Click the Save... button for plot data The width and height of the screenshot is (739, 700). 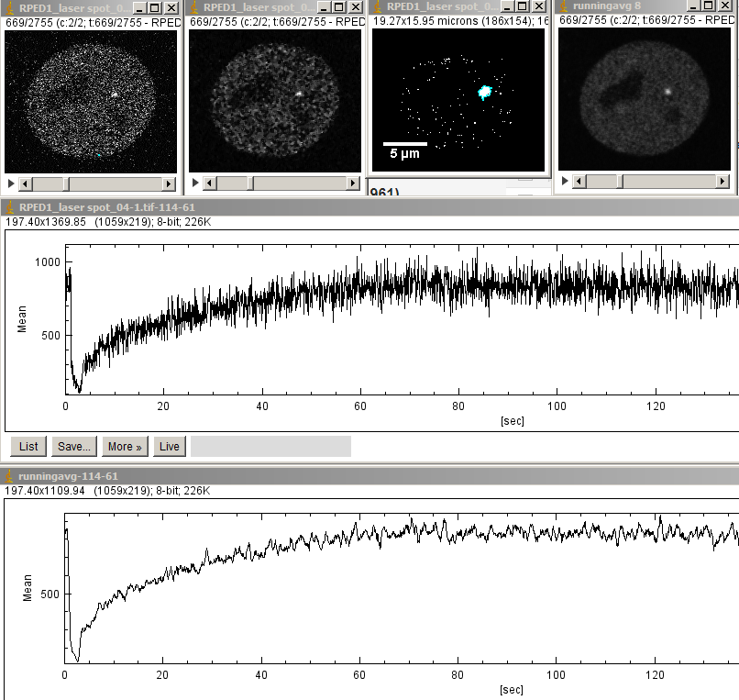[73, 446]
